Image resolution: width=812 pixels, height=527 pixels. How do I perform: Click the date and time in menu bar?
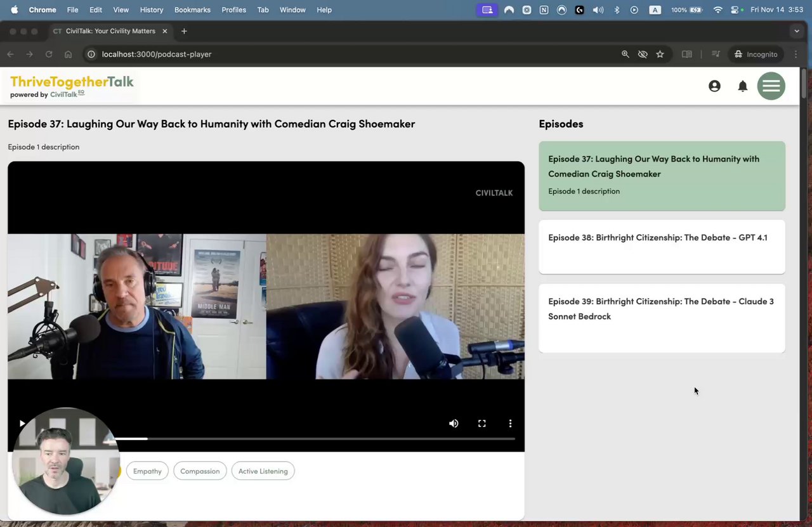[x=776, y=10]
